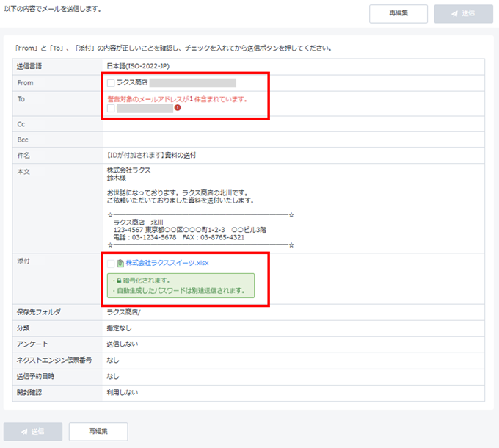Click the 保存先フォルダ value ラクス商店/
The width and height of the screenshot is (499, 448).
(x=125, y=312)
